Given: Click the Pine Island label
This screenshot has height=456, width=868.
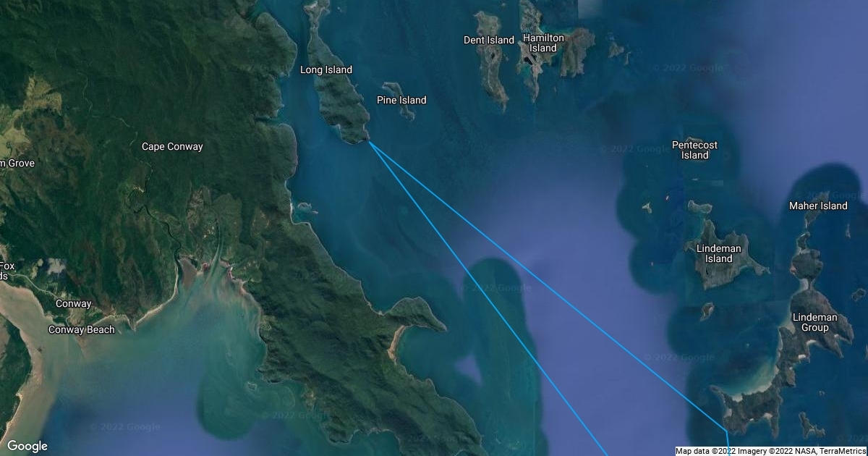Looking at the screenshot, I should [x=401, y=101].
